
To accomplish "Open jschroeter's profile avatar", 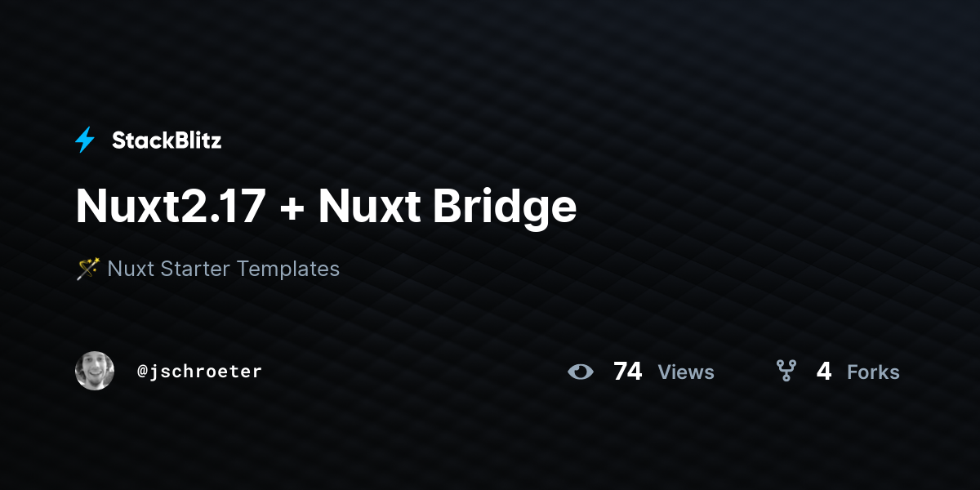I will tap(95, 371).
